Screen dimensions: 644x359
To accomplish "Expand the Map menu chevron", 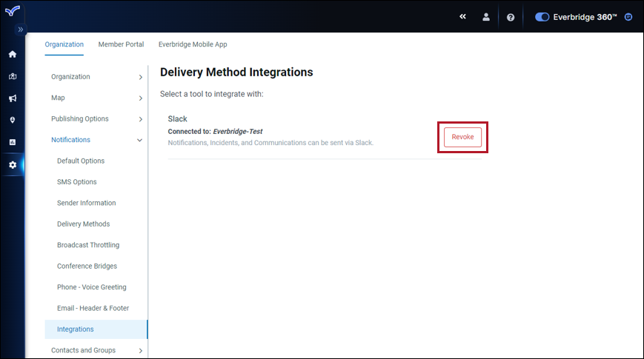I will (x=141, y=98).
